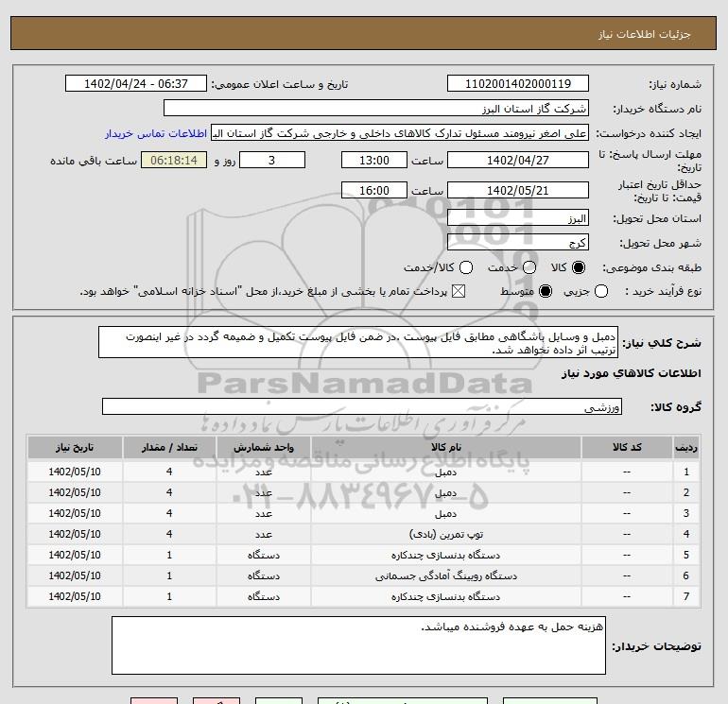Click the price validity date 1402/05/21
This screenshot has width=728, height=704.
pos(518,190)
